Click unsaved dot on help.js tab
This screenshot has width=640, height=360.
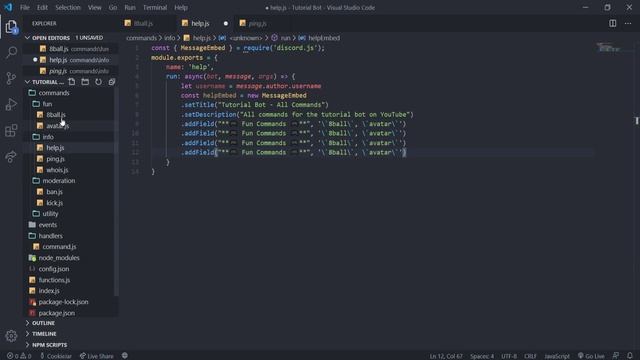226,24
